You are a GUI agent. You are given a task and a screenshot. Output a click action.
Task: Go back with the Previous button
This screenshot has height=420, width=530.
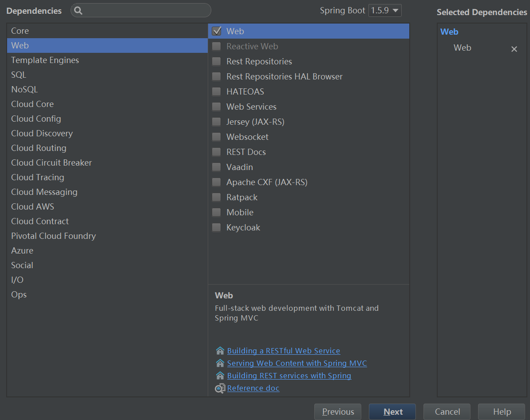point(338,412)
